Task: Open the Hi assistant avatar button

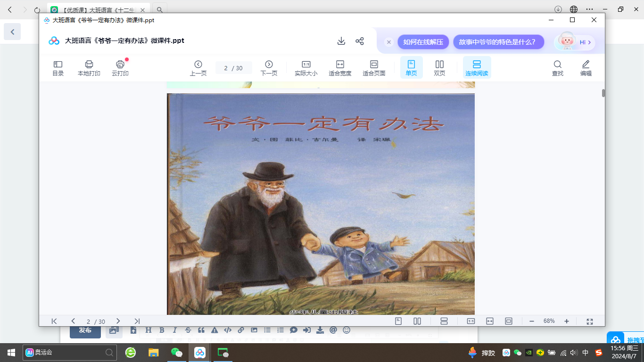Action: (575, 42)
